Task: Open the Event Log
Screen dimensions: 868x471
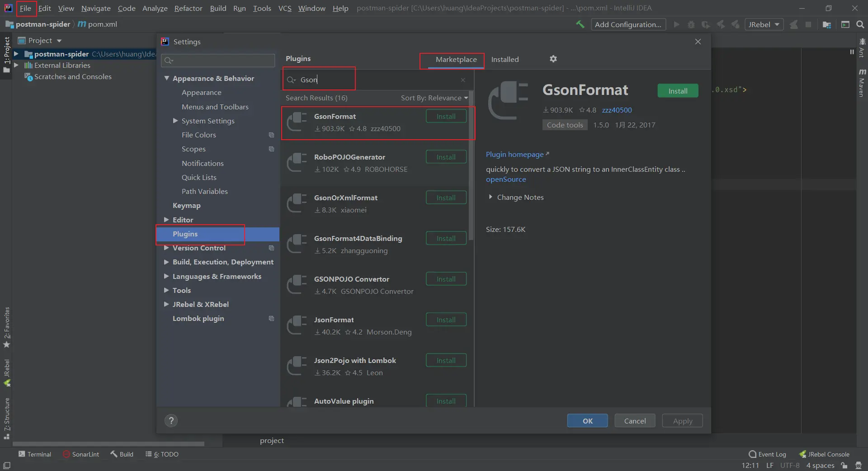Action: 767,454
